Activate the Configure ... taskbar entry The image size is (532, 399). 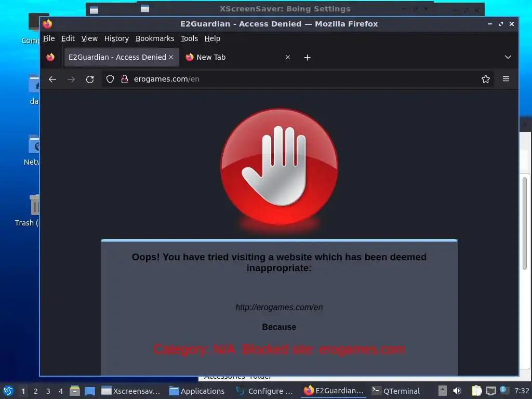point(264,391)
